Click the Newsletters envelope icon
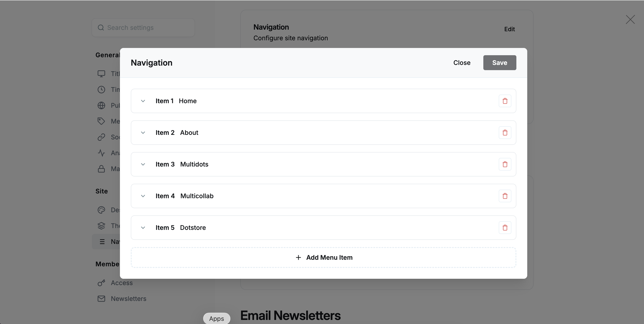Screen dimensions: 644x324 (101, 299)
